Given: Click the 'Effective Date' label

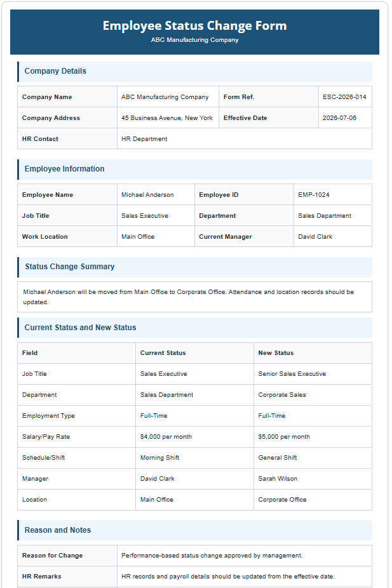Looking at the screenshot, I should (x=245, y=117).
